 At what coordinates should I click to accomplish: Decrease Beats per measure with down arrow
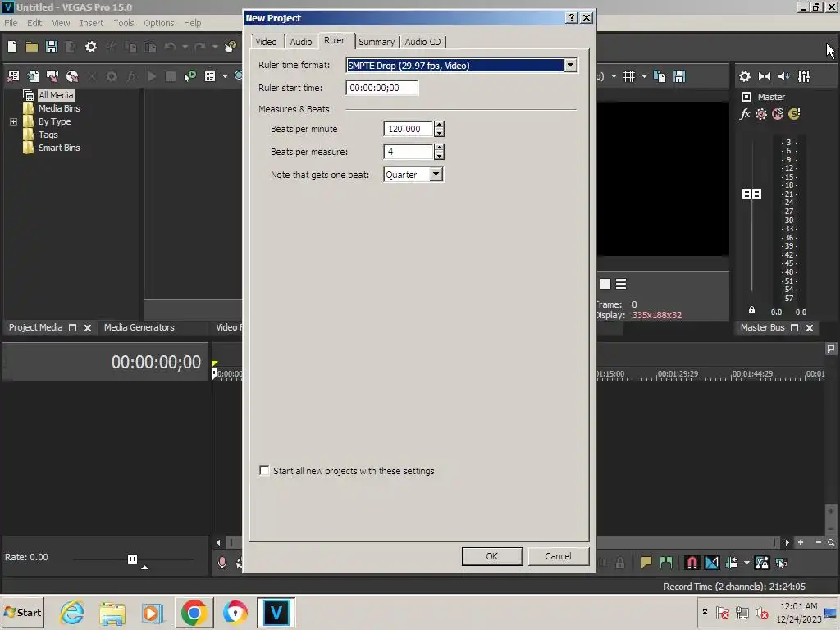(439, 156)
